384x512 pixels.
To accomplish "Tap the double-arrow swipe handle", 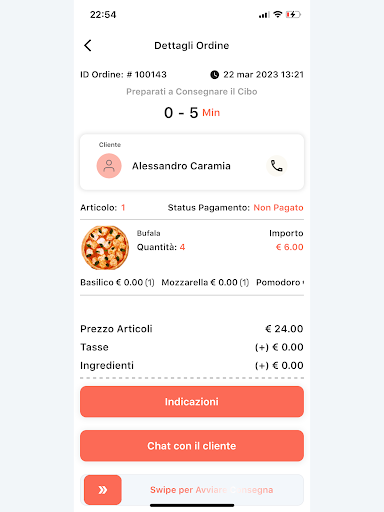I will (x=103, y=490).
